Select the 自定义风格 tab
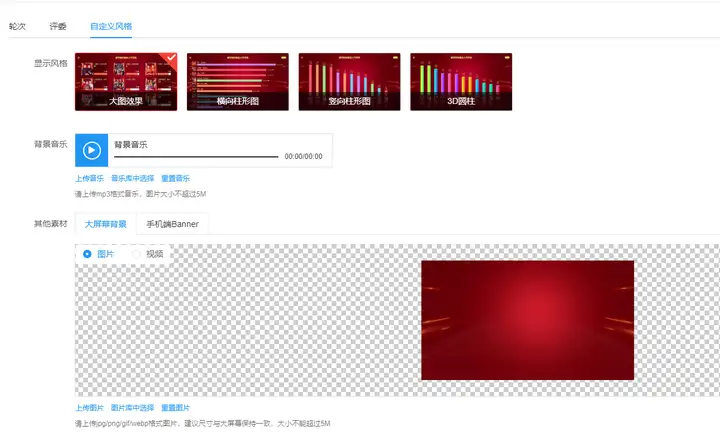Screen dimensions: 720x432 pos(111,26)
